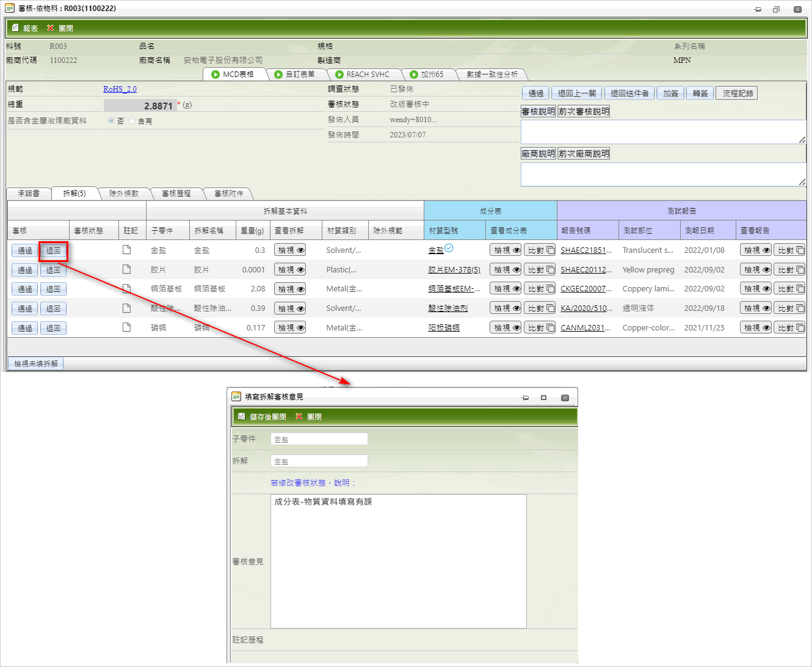Viewport: 812px width, 667px height.
Task: Switch to the MCD表格 tab
Action: [x=235, y=75]
